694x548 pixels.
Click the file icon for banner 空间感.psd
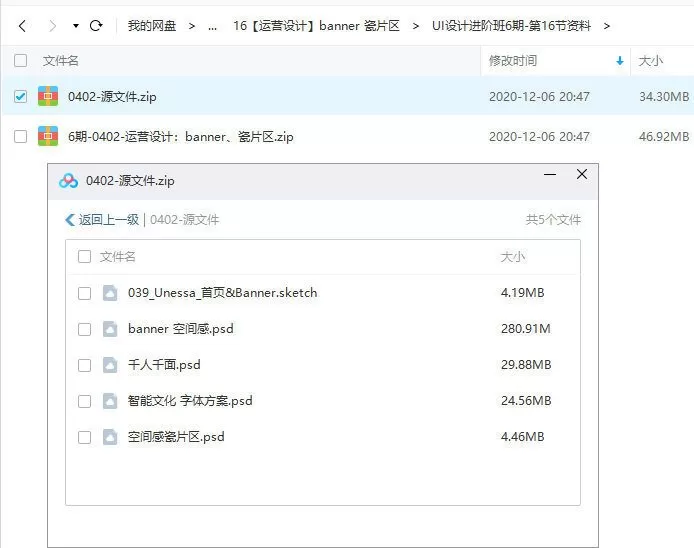point(110,329)
